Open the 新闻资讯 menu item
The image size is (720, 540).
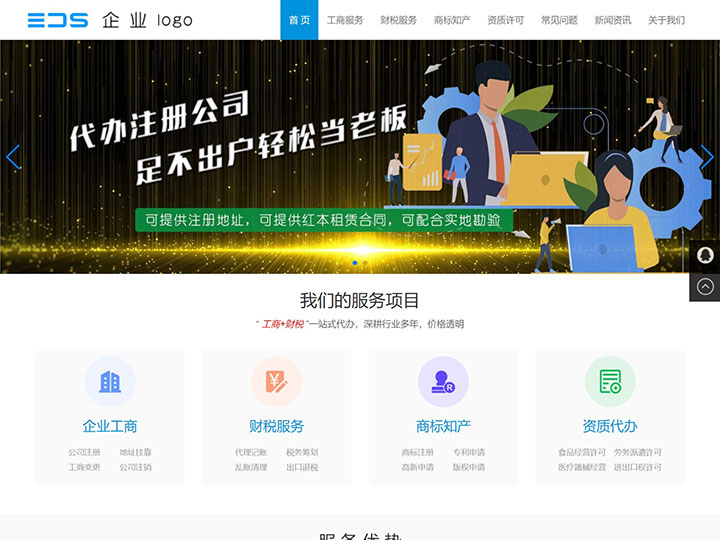[x=613, y=20]
